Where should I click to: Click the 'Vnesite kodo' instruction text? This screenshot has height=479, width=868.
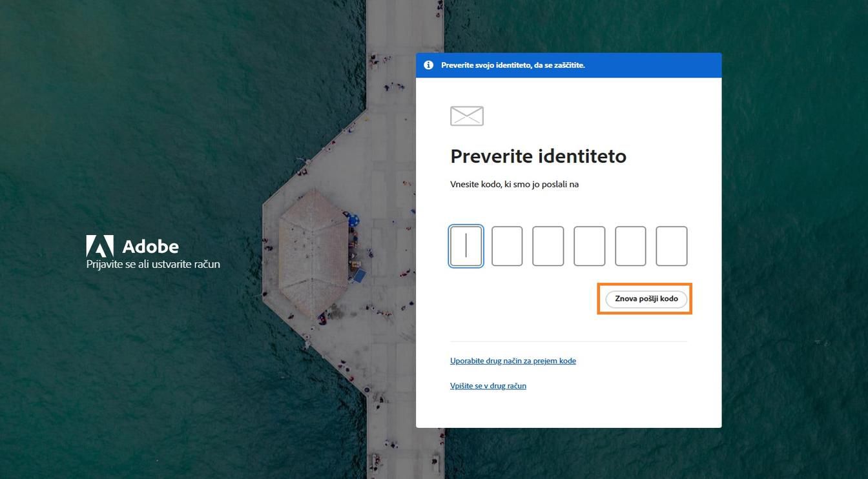514,184
